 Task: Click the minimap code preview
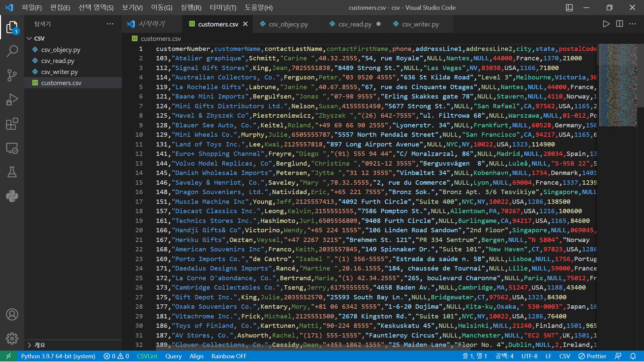point(618,85)
